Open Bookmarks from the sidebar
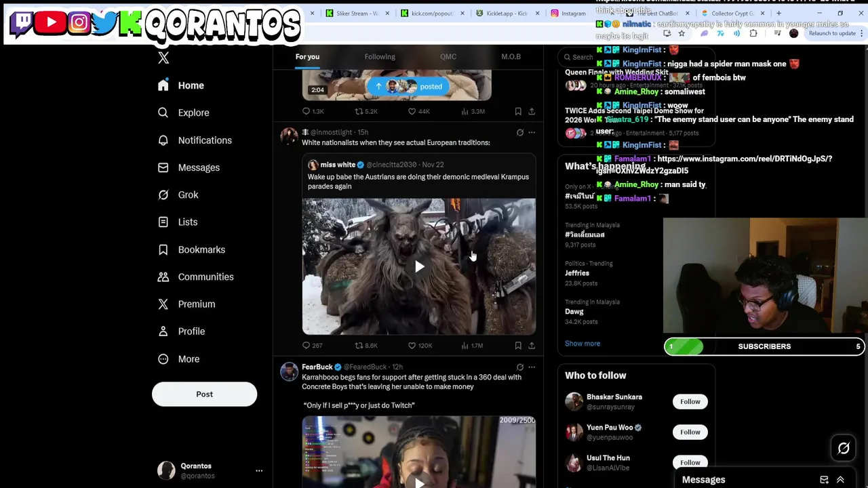This screenshot has height=488, width=868. [192, 249]
